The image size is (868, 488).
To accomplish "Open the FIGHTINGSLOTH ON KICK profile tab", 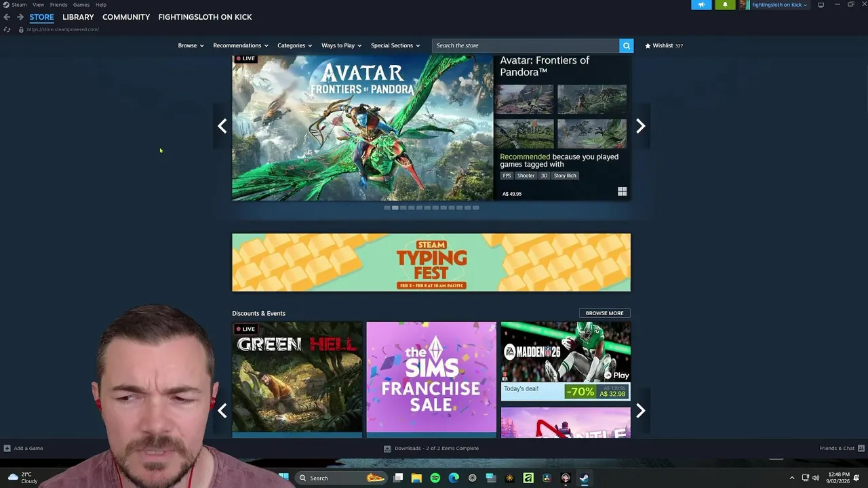I will point(205,17).
